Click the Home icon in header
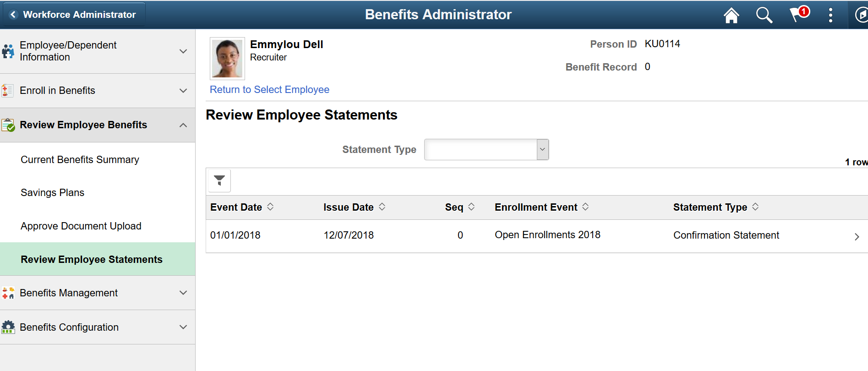The image size is (868, 371). pyautogui.click(x=731, y=15)
